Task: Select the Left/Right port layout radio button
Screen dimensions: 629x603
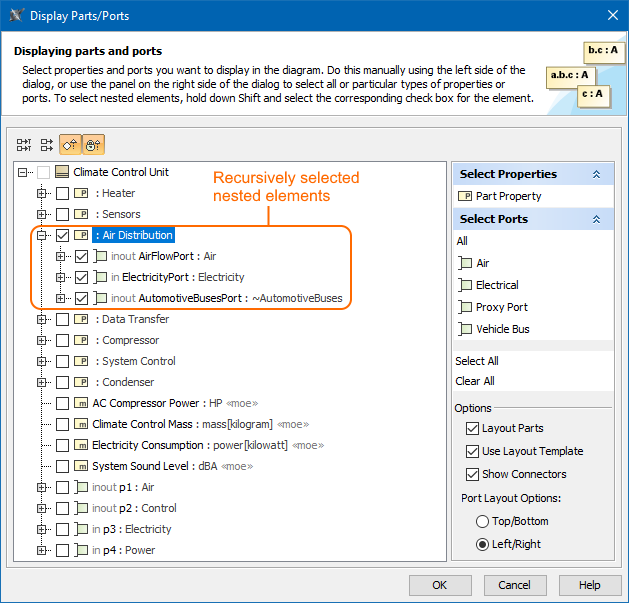Action: [482, 544]
